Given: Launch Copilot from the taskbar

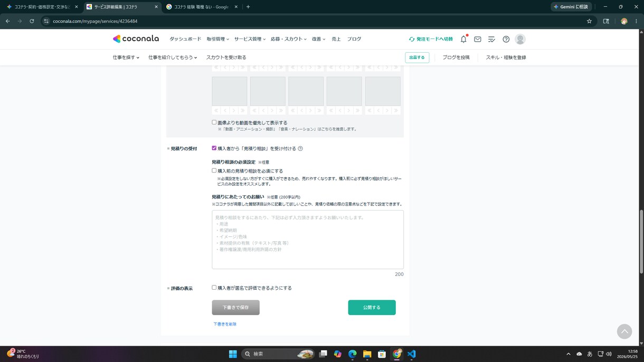Looking at the screenshot, I should click(x=338, y=354).
